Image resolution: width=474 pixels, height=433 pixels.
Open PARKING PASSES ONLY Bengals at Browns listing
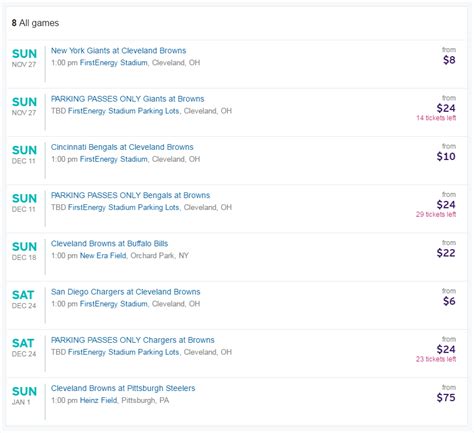[130, 195]
